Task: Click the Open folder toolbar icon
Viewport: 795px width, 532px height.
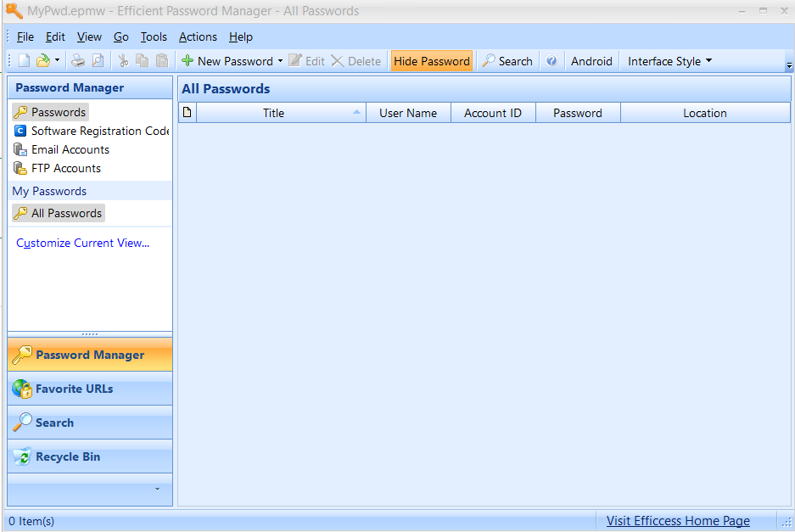Action: coord(43,61)
